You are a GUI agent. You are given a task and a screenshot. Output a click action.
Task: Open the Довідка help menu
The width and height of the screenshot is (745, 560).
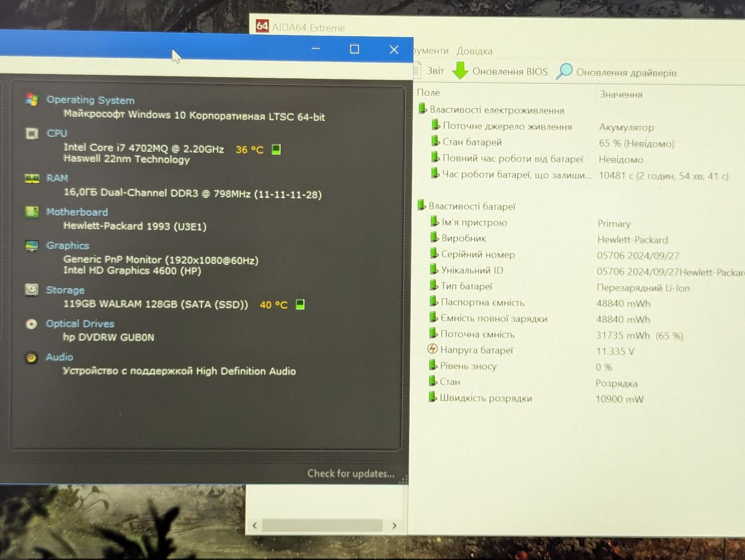pos(474,51)
